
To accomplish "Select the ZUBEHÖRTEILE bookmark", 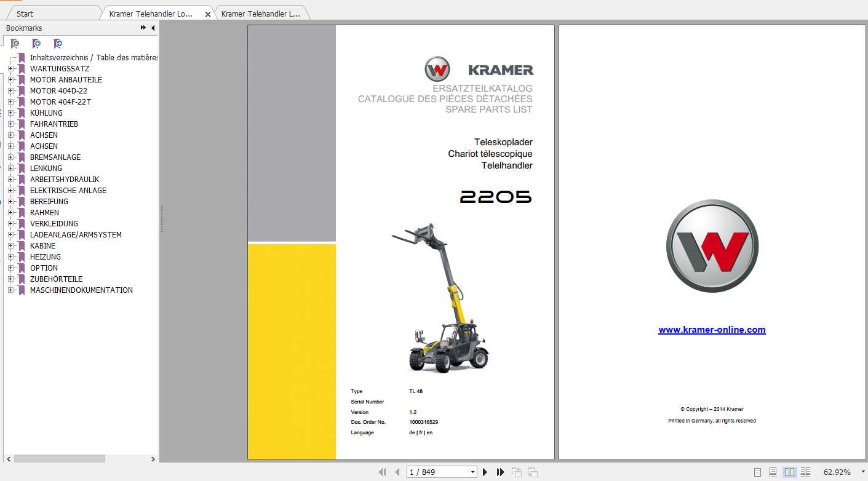I will 56,279.
